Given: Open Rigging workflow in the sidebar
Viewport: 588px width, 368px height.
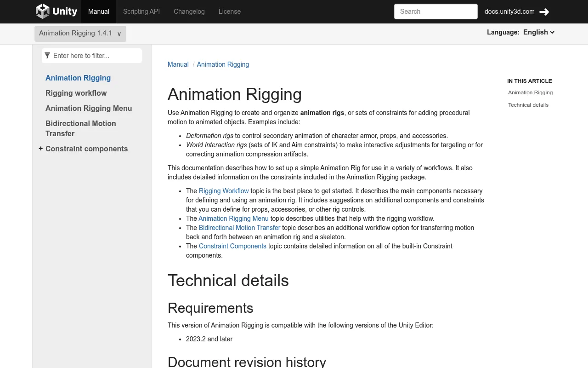Looking at the screenshot, I should 76,93.
